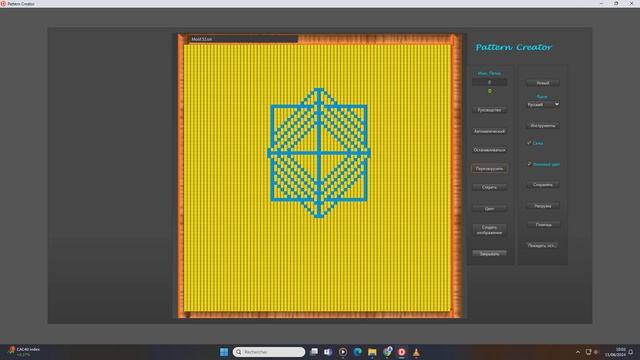
Task: Click the Создать изображение button
Action: click(489, 230)
